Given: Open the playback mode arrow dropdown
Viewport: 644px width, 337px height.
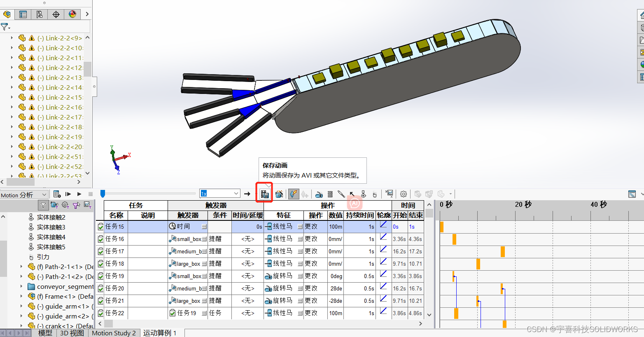Looking at the screenshot, I should click(247, 194).
